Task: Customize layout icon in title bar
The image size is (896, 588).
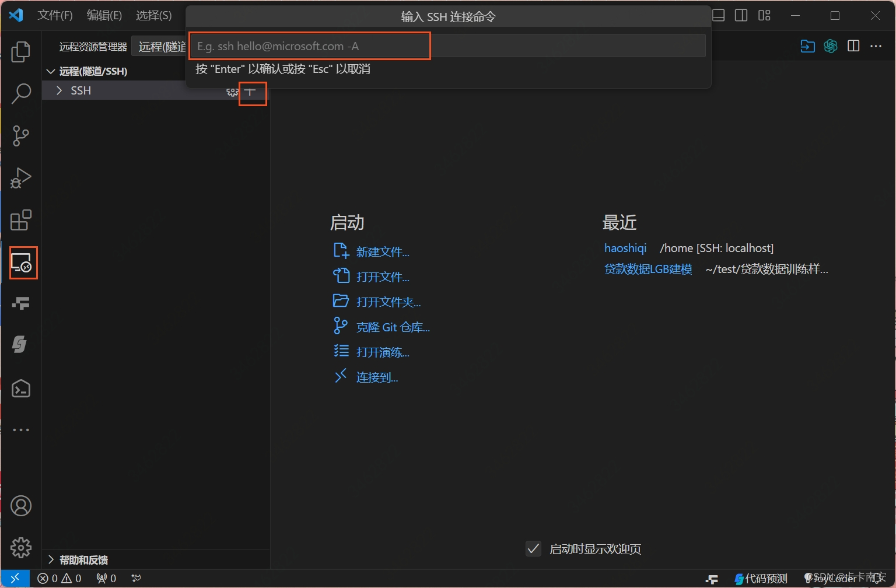Action: pyautogui.click(x=764, y=15)
